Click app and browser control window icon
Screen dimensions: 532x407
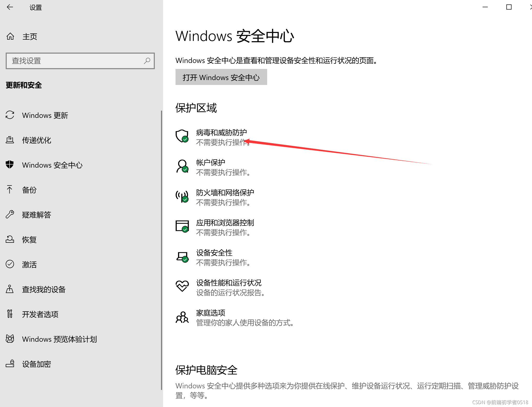(x=182, y=226)
